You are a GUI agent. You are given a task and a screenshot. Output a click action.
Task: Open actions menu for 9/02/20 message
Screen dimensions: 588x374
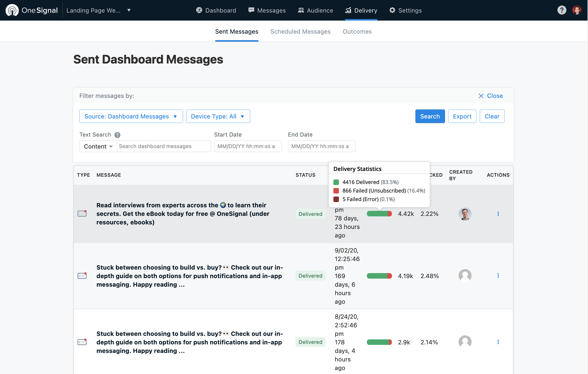click(498, 276)
